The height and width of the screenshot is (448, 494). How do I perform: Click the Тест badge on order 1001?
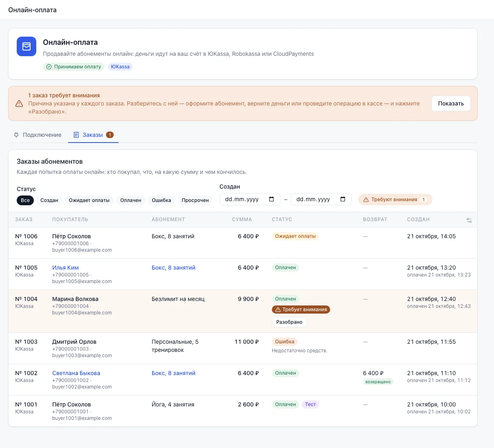310,404
